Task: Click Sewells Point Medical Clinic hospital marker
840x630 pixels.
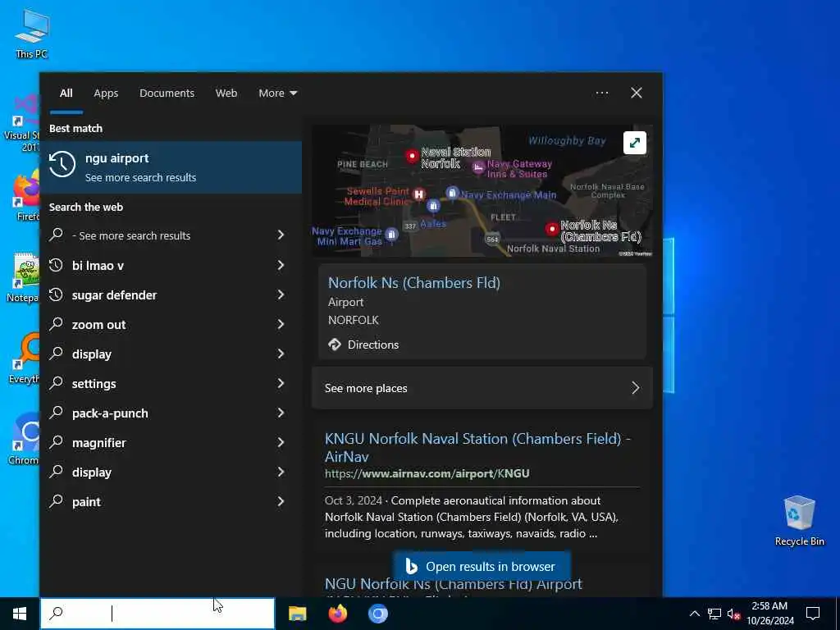Action: [419, 194]
